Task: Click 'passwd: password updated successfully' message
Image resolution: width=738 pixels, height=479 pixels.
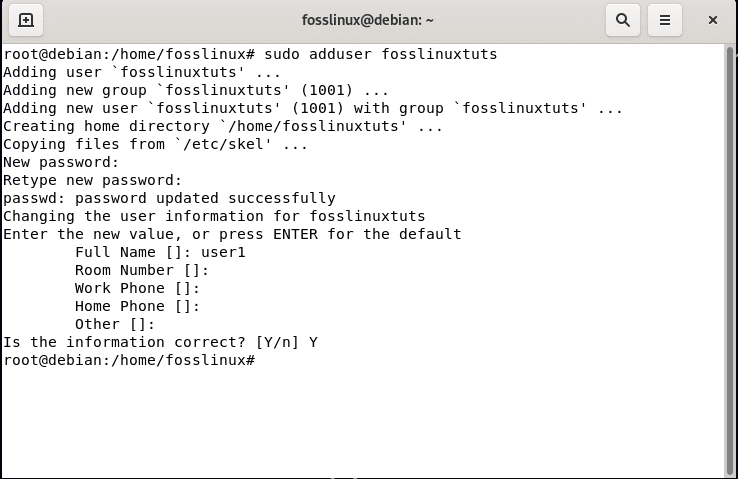Action: click(170, 198)
